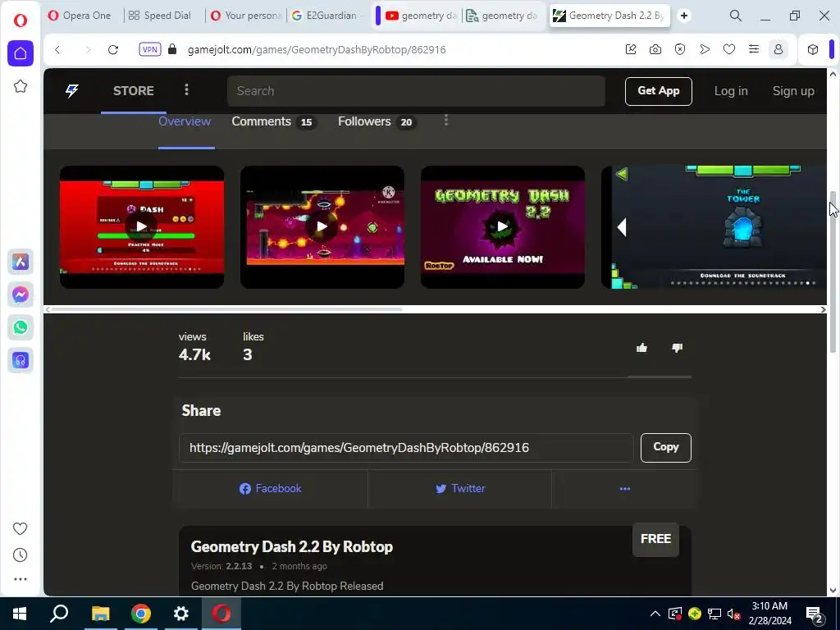Open Aria AI in the sidebar
This screenshot has height=630, width=840.
click(21, 262)
